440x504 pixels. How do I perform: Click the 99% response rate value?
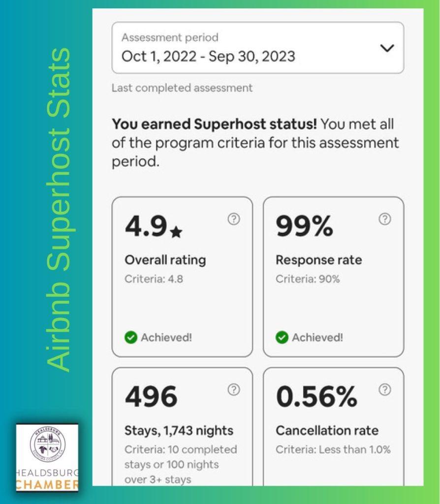point(304,226)
